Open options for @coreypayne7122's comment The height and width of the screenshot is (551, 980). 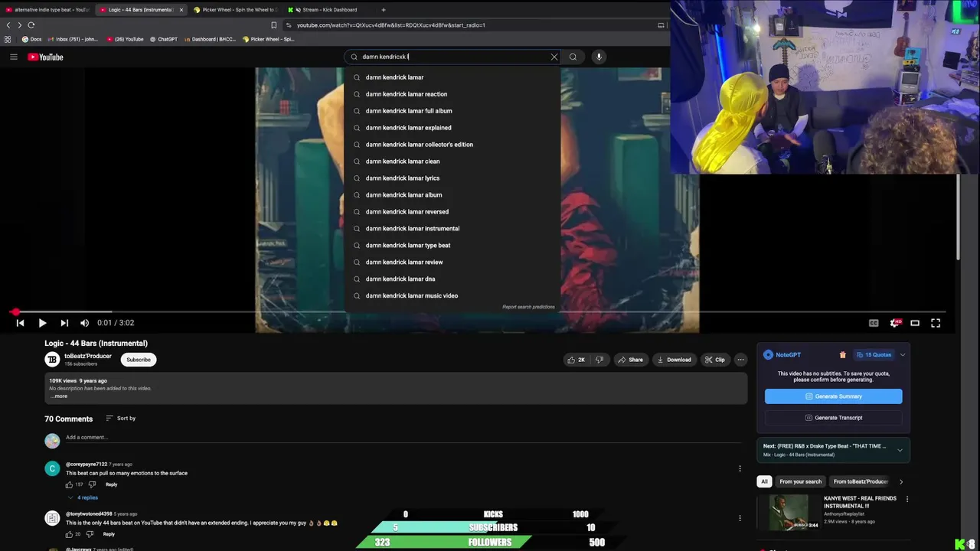pos(740,468)
